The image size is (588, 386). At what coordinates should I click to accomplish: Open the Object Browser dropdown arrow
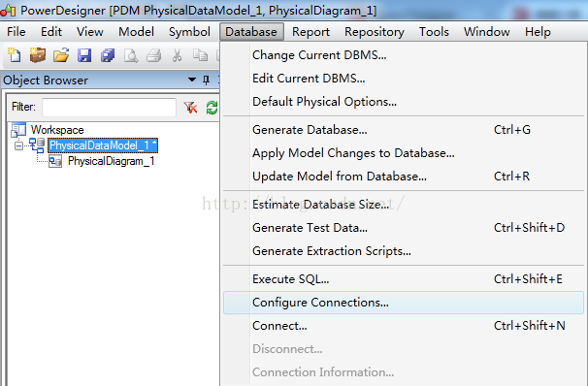192,80
